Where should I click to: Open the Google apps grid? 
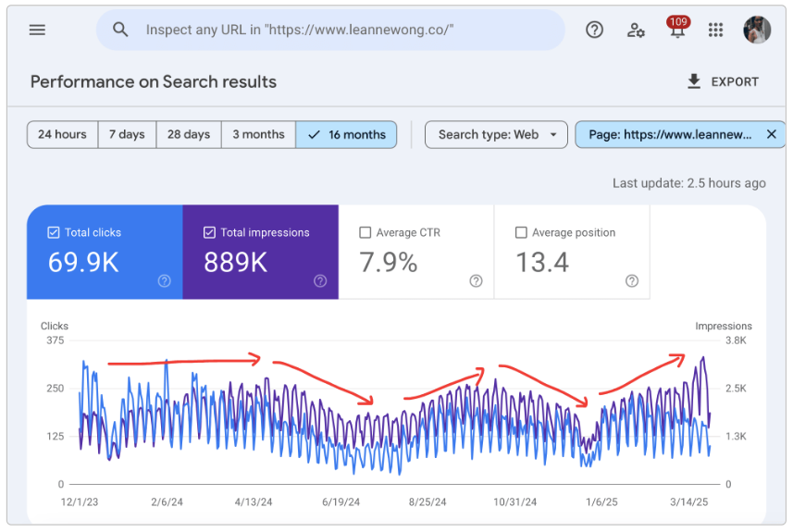715,30
